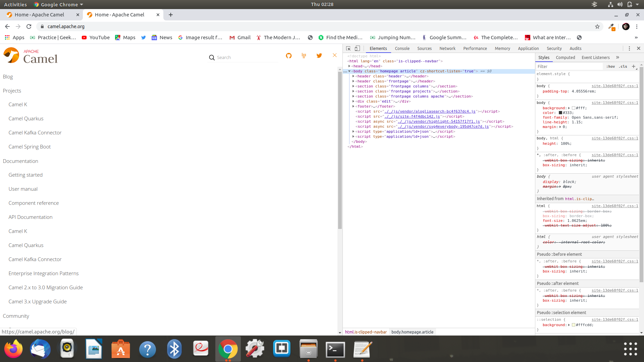Open the Camel Kafka Connector project link
644x362 pixels.
35,133
